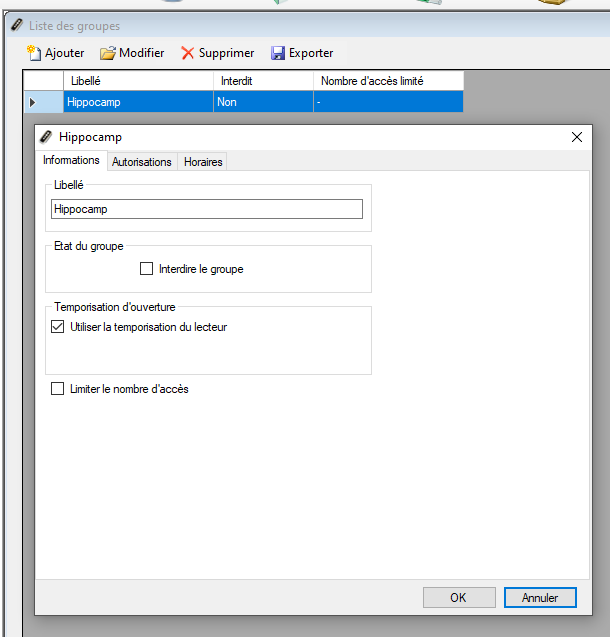This screenshot has height=637, width=610.
Task: Click the Interdit column header
Action: (x=262, y=81)
